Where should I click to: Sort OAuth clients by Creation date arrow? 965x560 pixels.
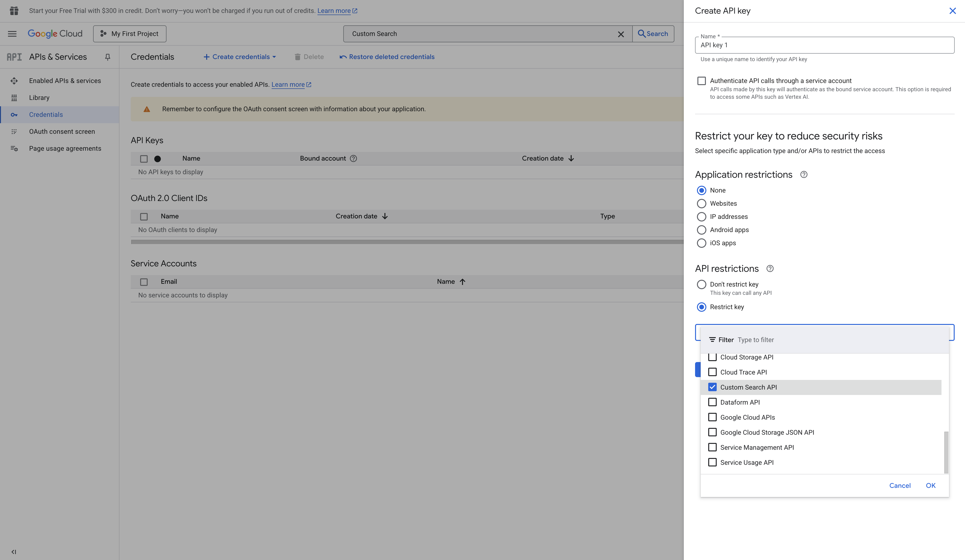click(x=385, y=216)
